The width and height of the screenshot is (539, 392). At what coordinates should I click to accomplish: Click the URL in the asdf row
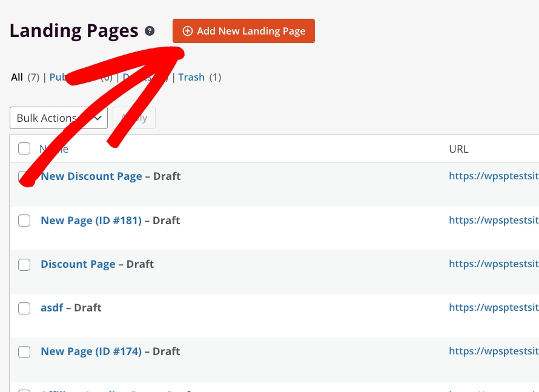(x=493, y=308)
